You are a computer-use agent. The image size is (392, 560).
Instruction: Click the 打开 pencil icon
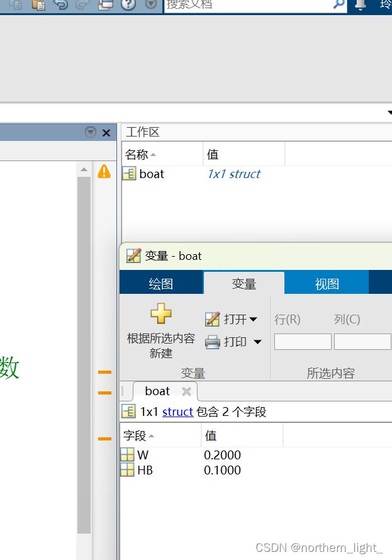[x=213, y=319]
